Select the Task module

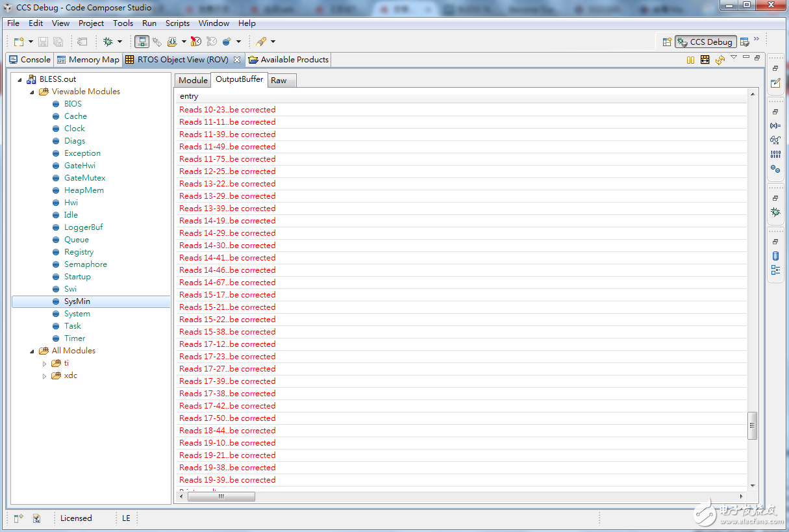pos(73,326)
